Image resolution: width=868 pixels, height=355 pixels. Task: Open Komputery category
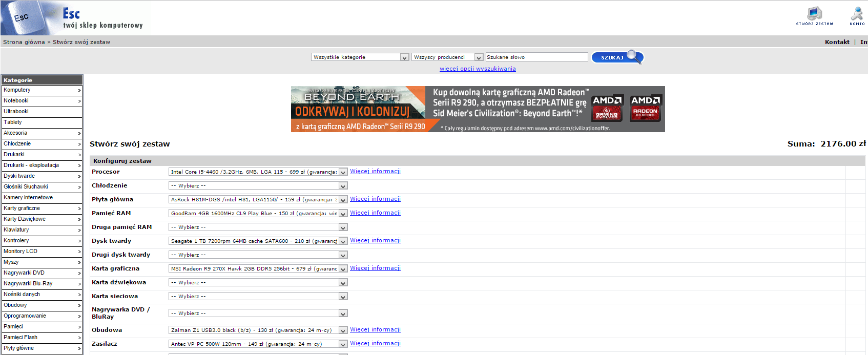pos(42,90)
